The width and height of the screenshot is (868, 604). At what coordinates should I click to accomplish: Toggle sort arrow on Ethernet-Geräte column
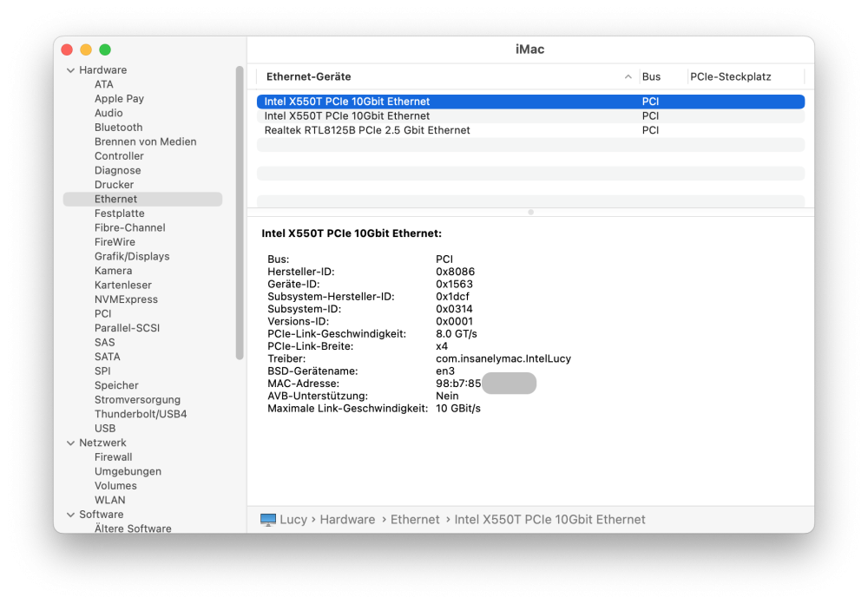tap(628, 77)
